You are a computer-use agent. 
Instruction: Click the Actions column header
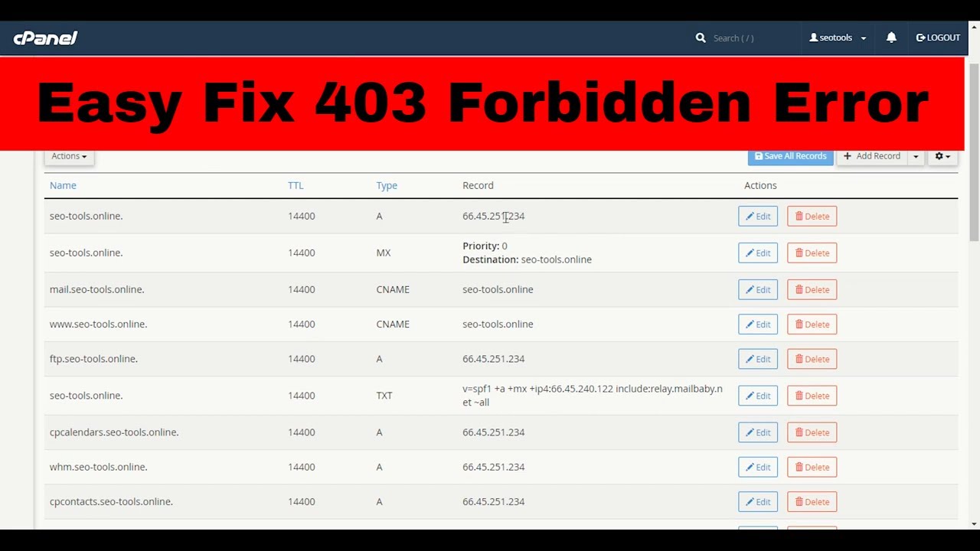760,185
